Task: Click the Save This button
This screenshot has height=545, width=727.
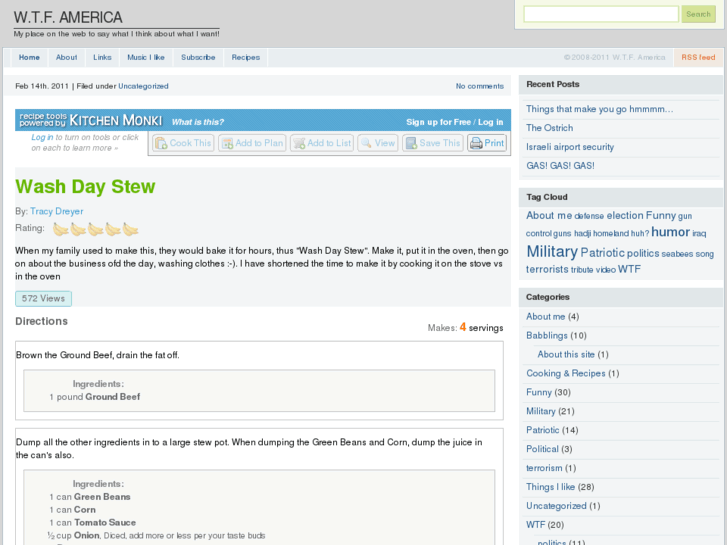Action: pos(433,143)
